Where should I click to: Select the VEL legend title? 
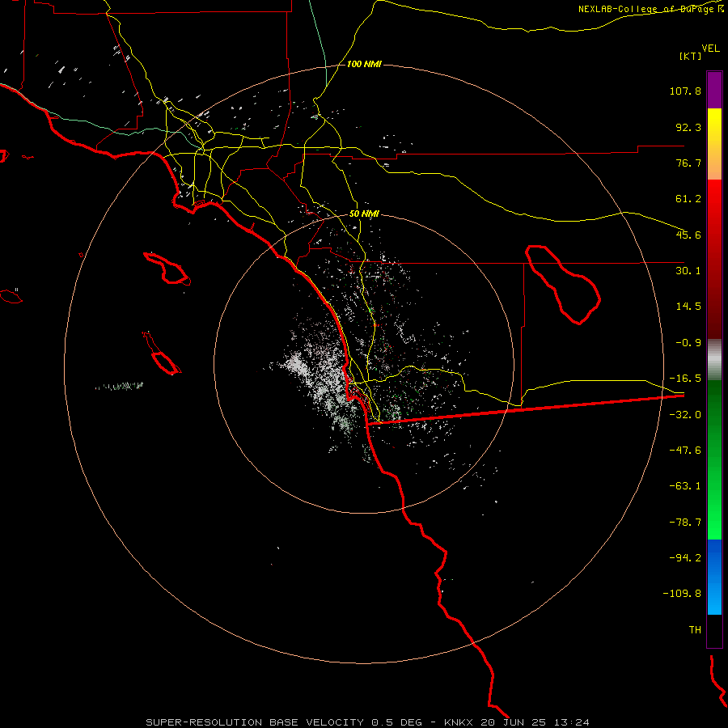[x=710, y=49]
